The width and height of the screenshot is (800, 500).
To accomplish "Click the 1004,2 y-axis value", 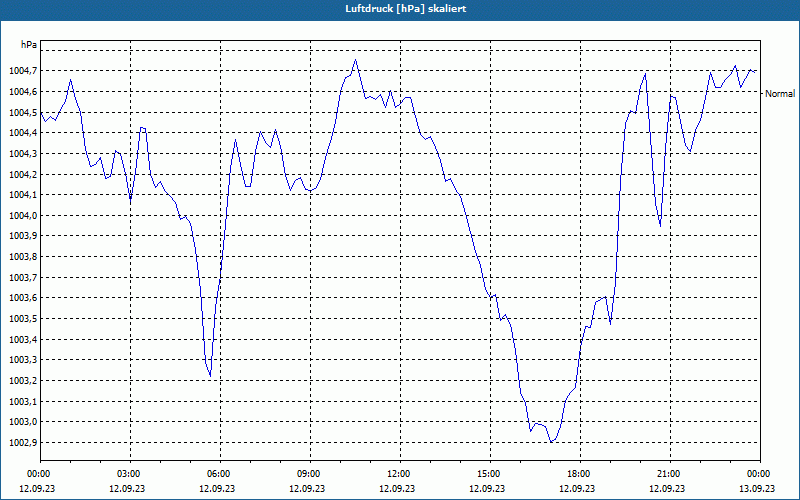I will point(23,174).
